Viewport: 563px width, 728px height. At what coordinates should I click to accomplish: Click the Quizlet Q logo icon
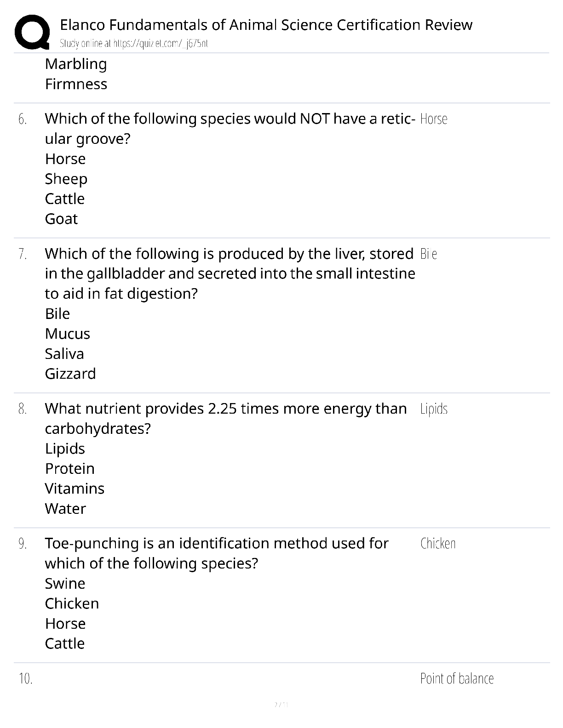pos(32,32)
